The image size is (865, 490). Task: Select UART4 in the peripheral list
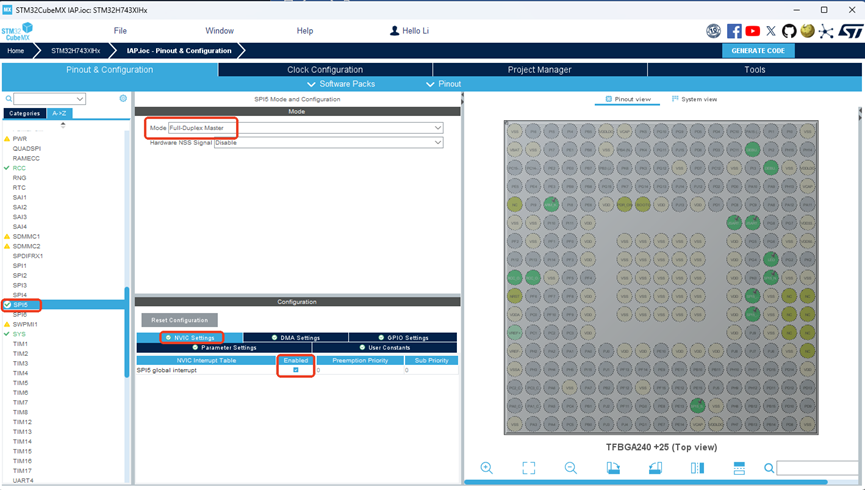pyautogui.click(x=23, y=481)
